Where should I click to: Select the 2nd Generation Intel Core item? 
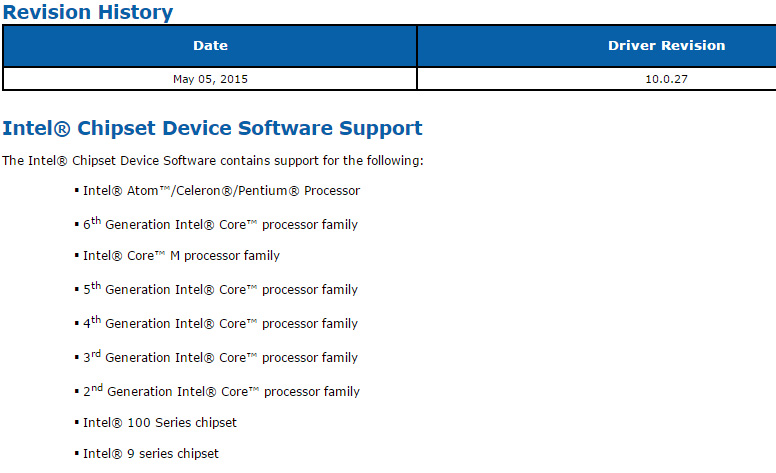pos(221,391)
